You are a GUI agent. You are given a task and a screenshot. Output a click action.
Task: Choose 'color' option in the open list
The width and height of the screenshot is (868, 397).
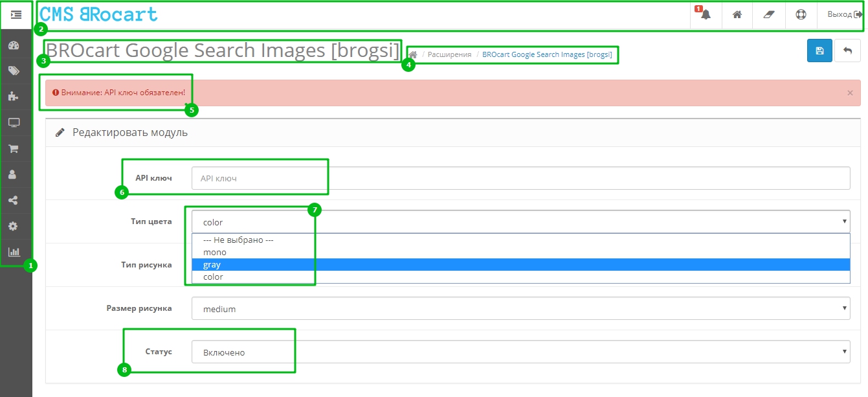(520, 277)
